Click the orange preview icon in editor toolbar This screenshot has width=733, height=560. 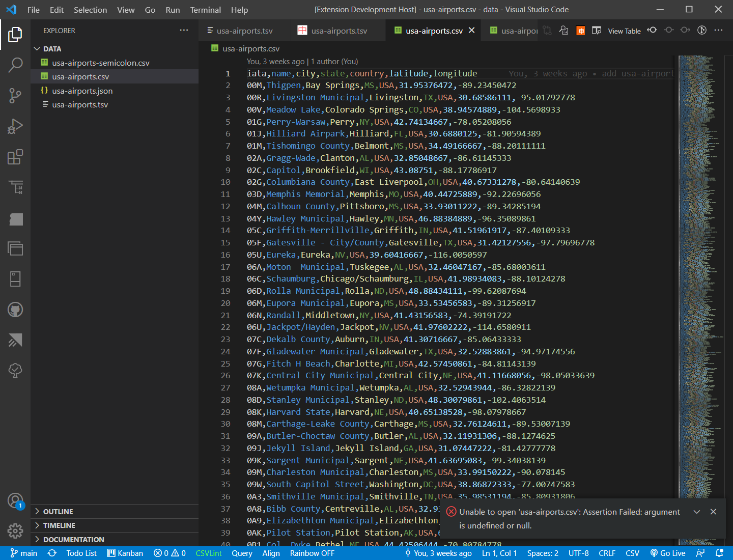tap(580, 31)
